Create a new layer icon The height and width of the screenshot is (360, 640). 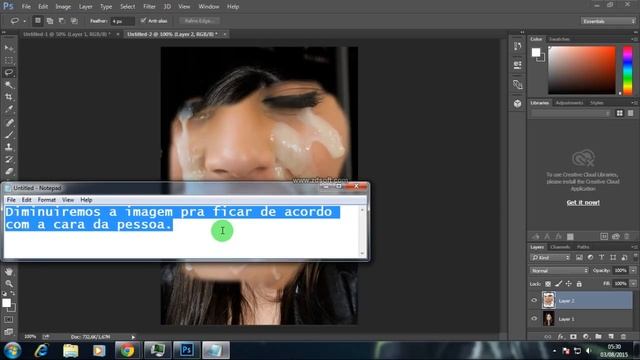coord(611,337)
